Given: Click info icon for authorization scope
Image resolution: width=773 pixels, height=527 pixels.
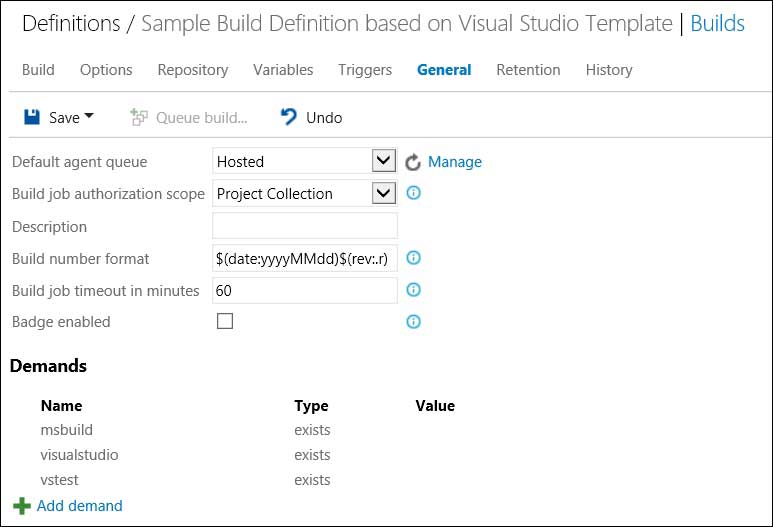Looking at the screenshot, I should (x=413, y=193).
